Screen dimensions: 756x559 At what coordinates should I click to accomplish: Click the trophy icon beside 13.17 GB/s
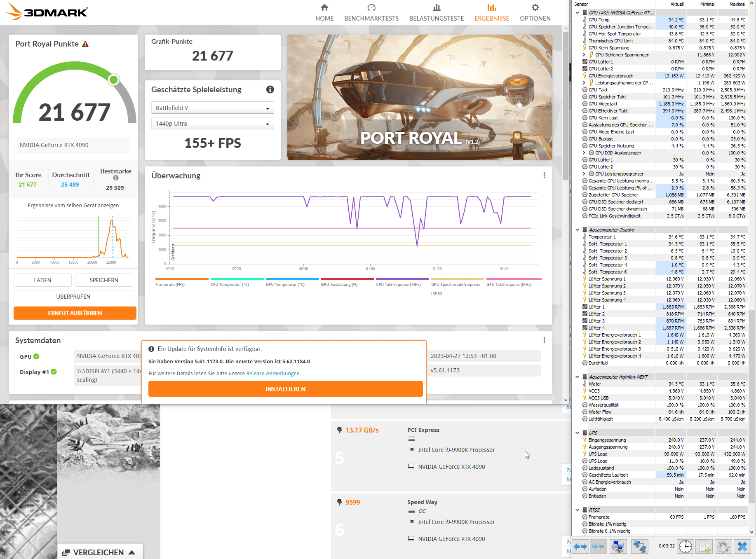tap(340, 430)
